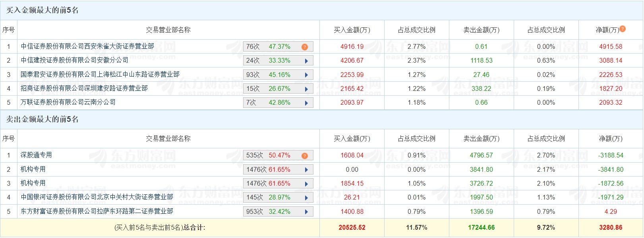
Task: Click the 卖出金额最大的前5名 section heading
Action: point(42,119)
